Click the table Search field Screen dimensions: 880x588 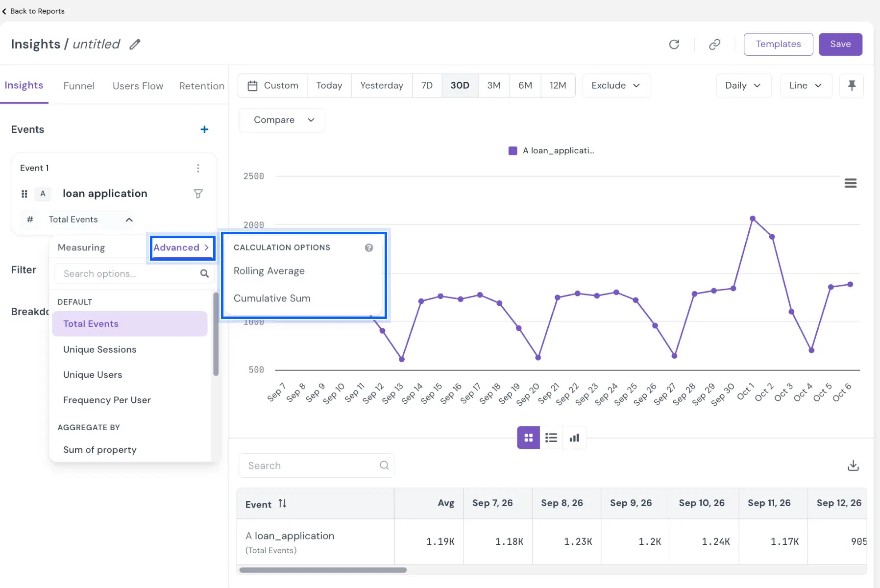click(x=316, y=465)
